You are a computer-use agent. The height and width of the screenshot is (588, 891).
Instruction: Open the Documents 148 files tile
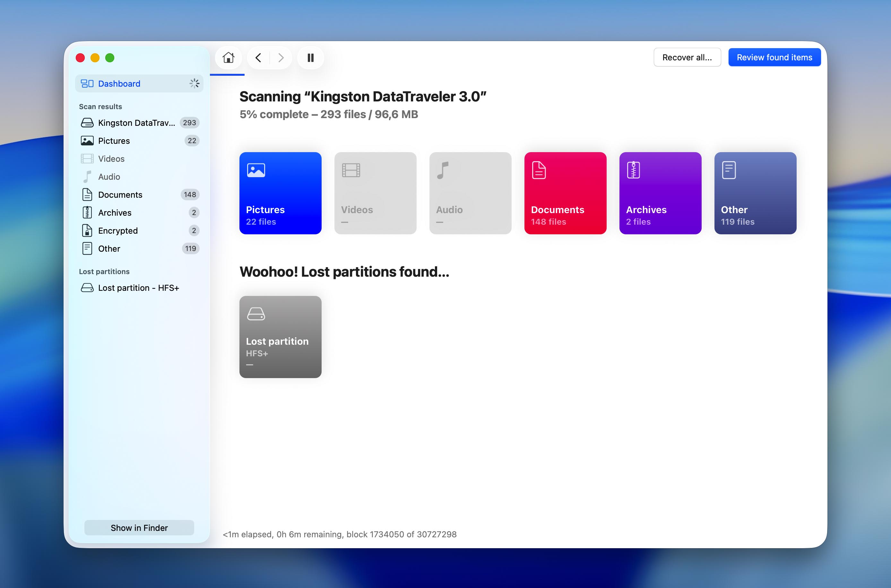(566, 193)
